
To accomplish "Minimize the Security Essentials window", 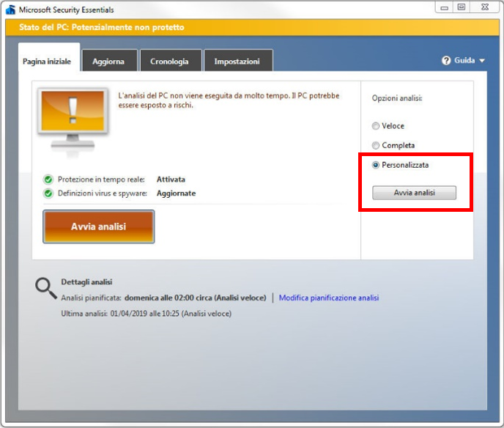I will tap(444, 7).
